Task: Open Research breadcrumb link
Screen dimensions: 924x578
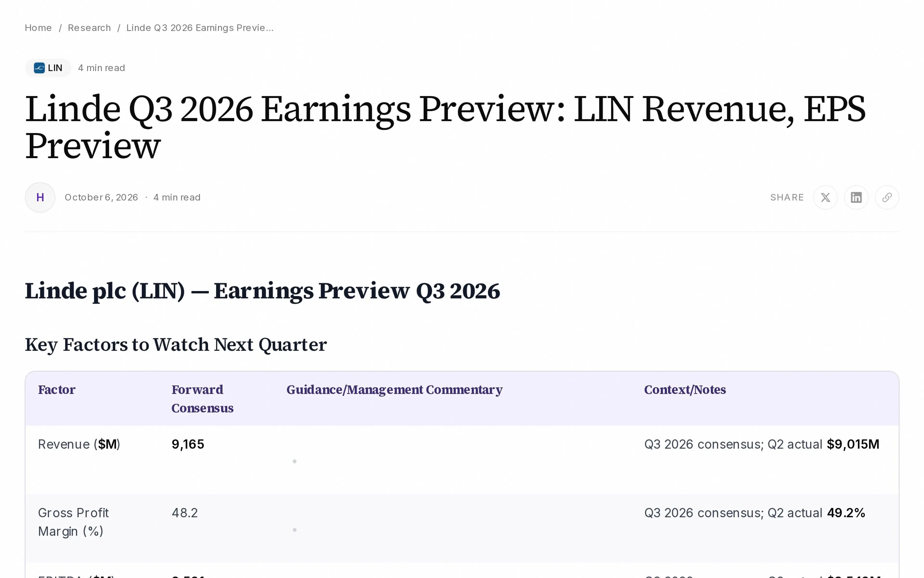Action: 89,28
